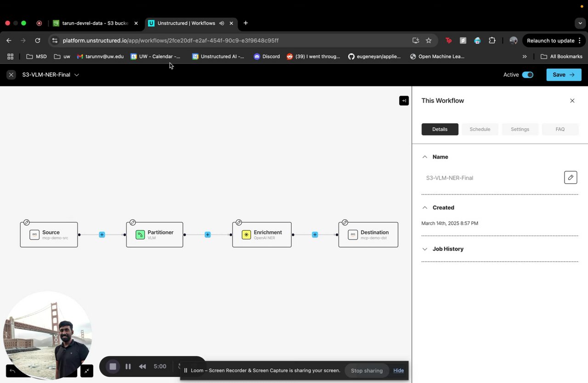
Task: Collapse the Name section
Action: click(424, 157)
